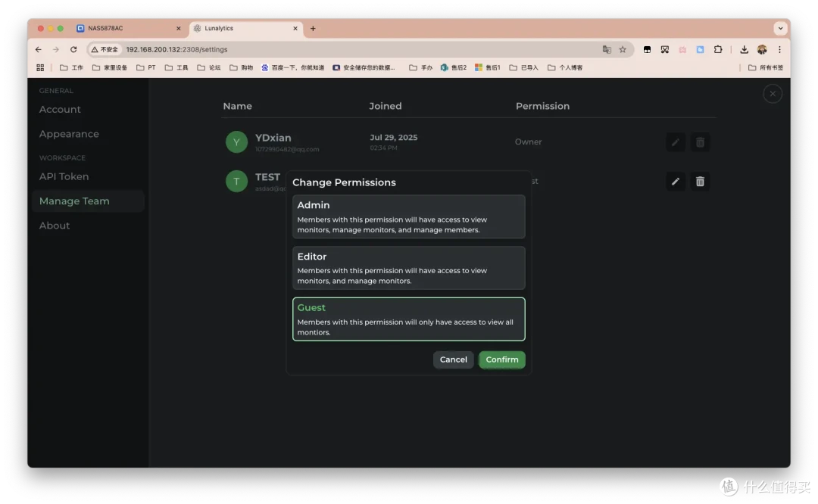Open the 个人博客 bookmark folder
Image resolution: width=818 pixels, height=504 pixels.
coord(565,68)
